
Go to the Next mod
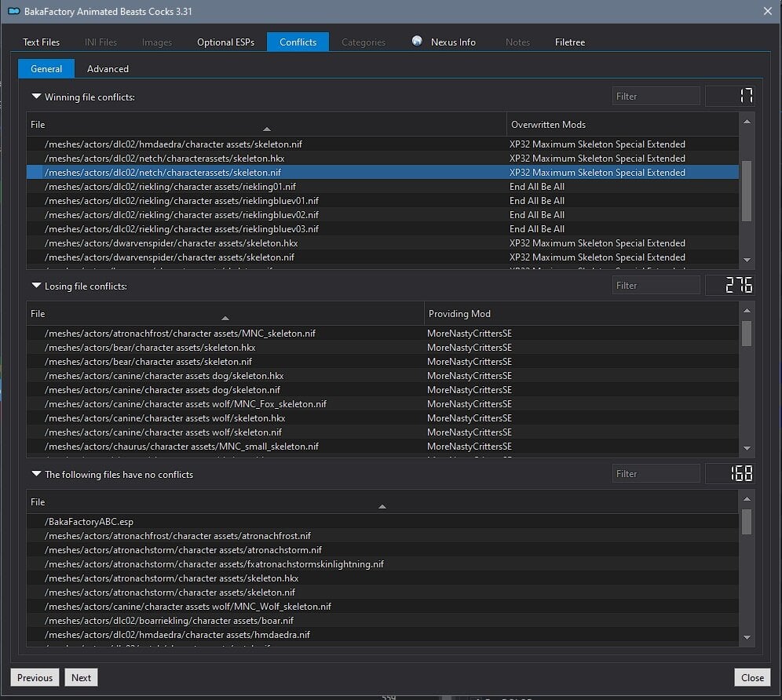(x=81, y=677)
